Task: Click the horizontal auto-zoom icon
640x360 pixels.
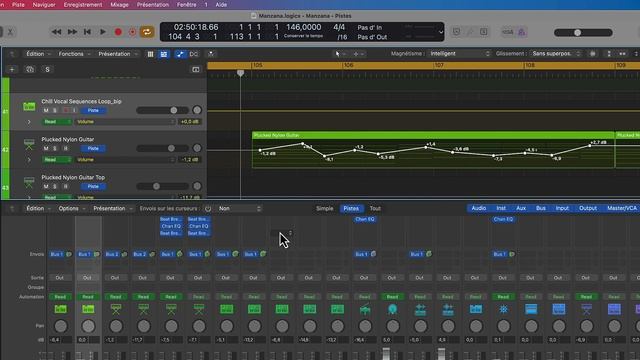Action: [x=622, y=53]
